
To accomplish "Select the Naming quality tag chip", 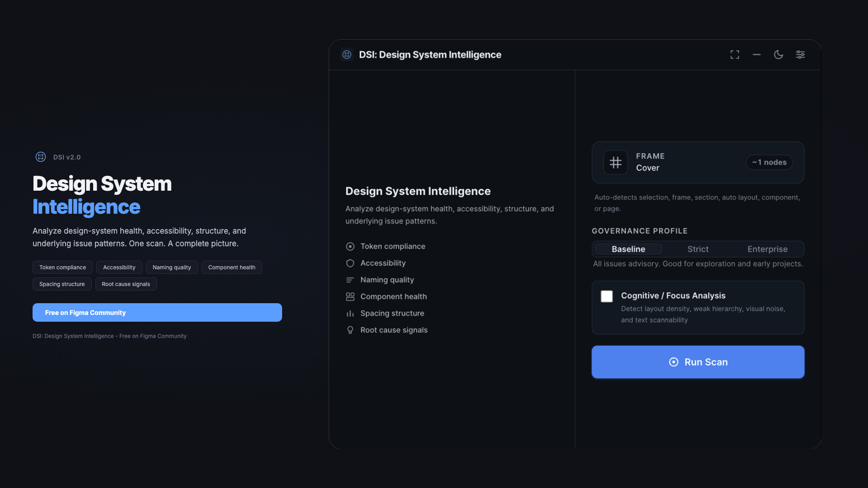I will 172,267.
